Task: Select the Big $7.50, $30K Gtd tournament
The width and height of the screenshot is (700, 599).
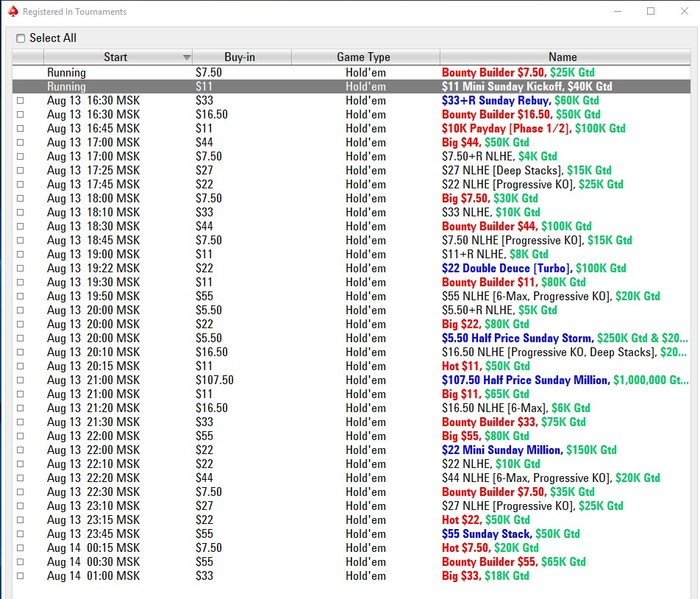Action: coord(351,199)
